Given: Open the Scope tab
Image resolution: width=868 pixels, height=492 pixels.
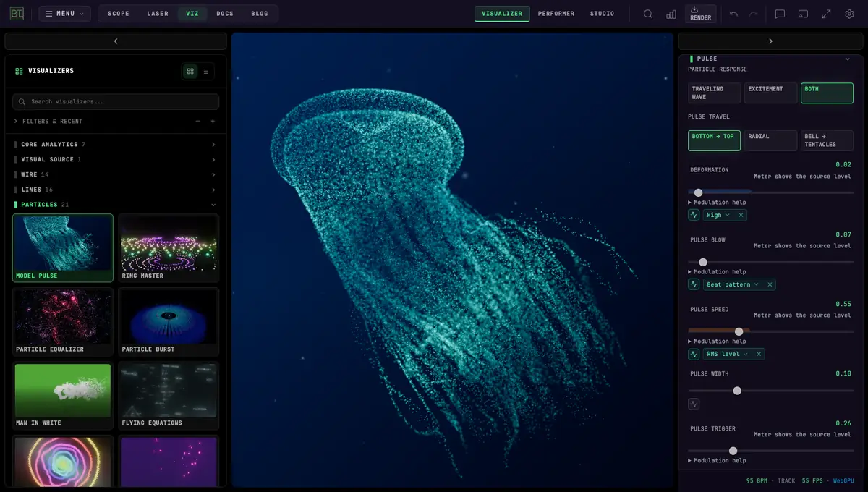Looking at the screenshot, I should coord(119,14).
